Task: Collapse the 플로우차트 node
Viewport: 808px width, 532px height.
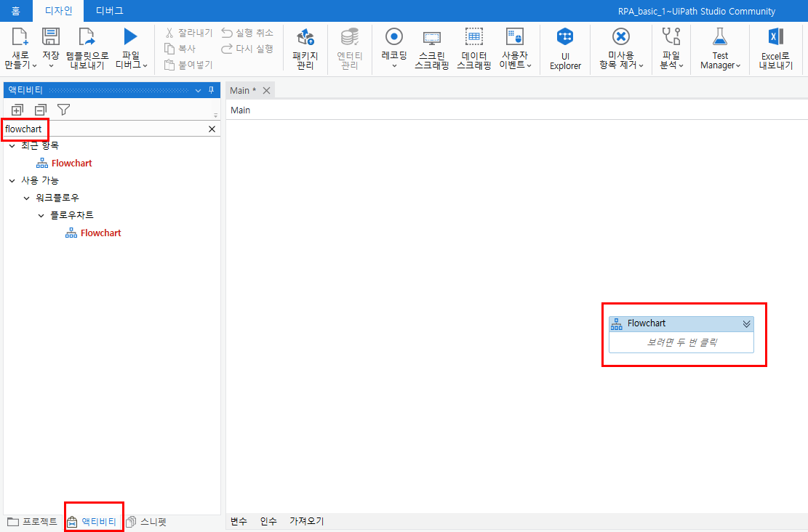Action: 41,216
